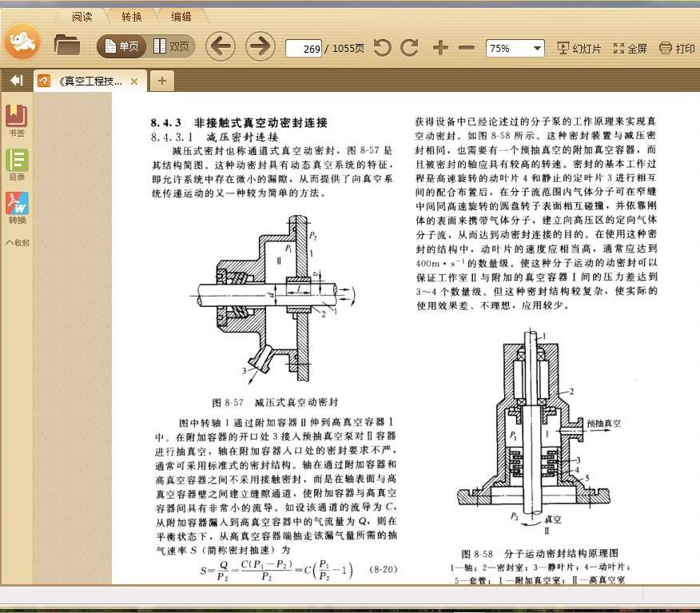Open a file with the folder icon
This screenshot has width=700, height=613.
tap(67, 45)
